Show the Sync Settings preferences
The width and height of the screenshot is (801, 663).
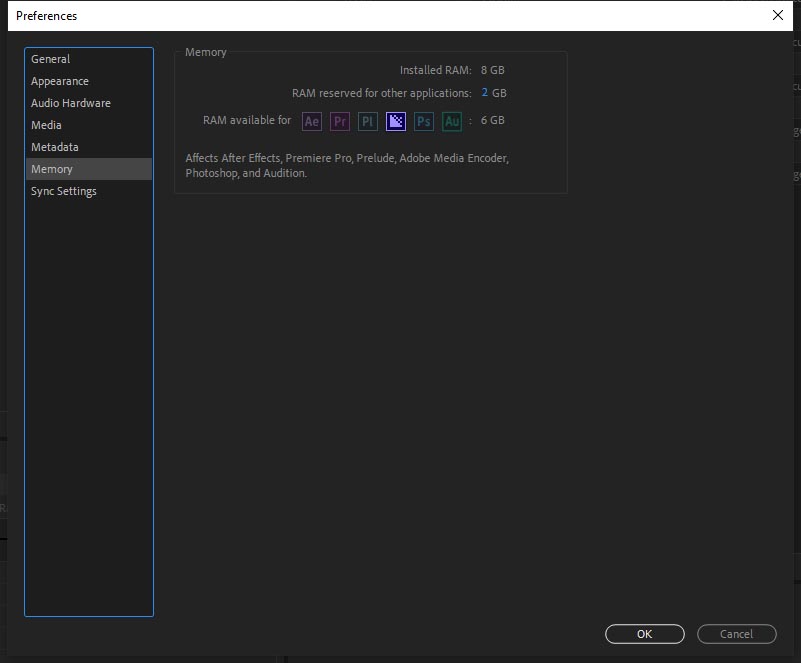point(64,191)
